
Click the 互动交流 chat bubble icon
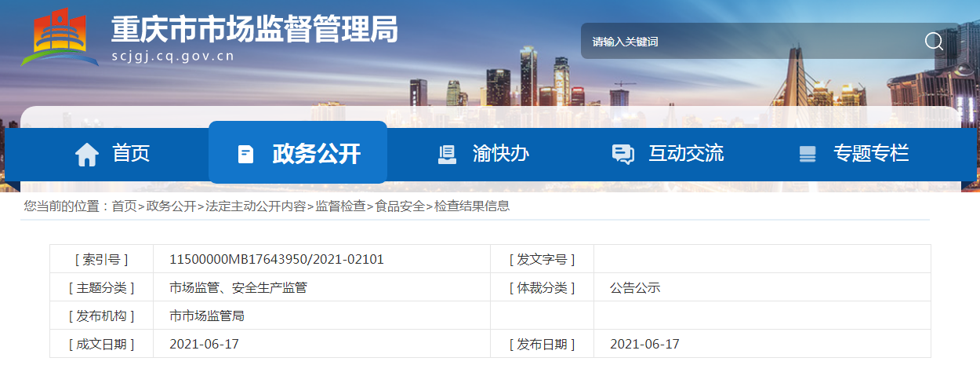(x=622, y=154)
